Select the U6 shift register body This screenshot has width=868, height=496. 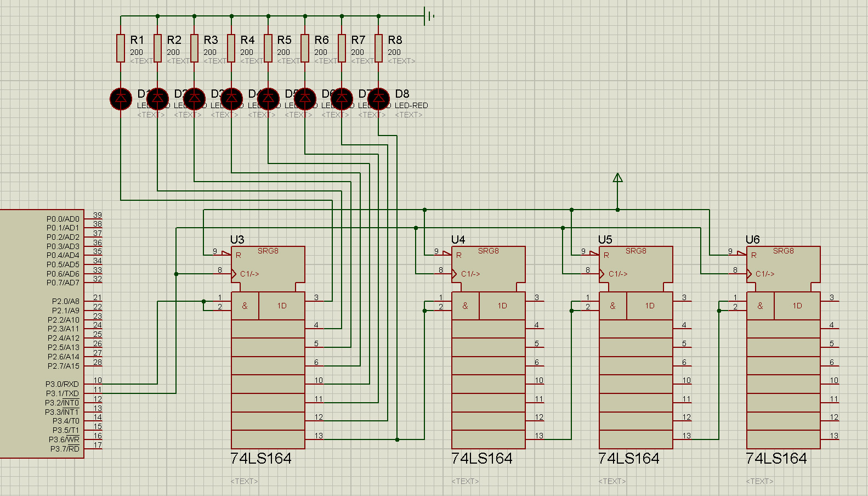pyautogui.click(x=784, y=347)
